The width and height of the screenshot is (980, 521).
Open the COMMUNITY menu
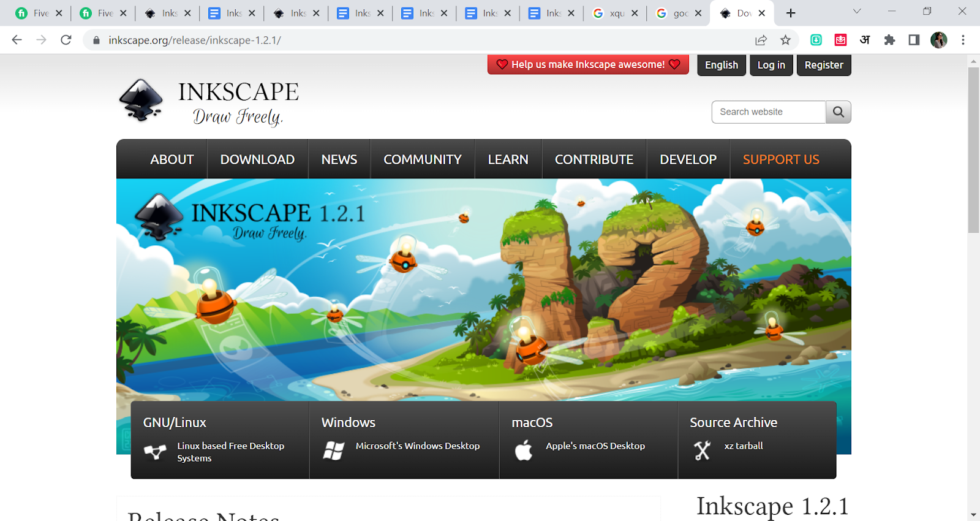click(423, 159)
